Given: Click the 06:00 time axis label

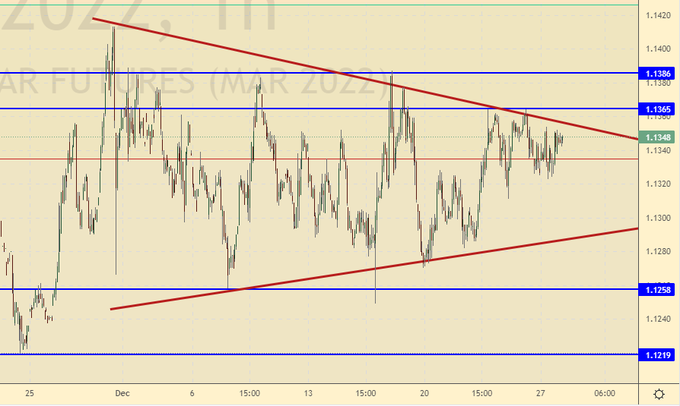Looking at the screenshot, I should click(604, 392).
